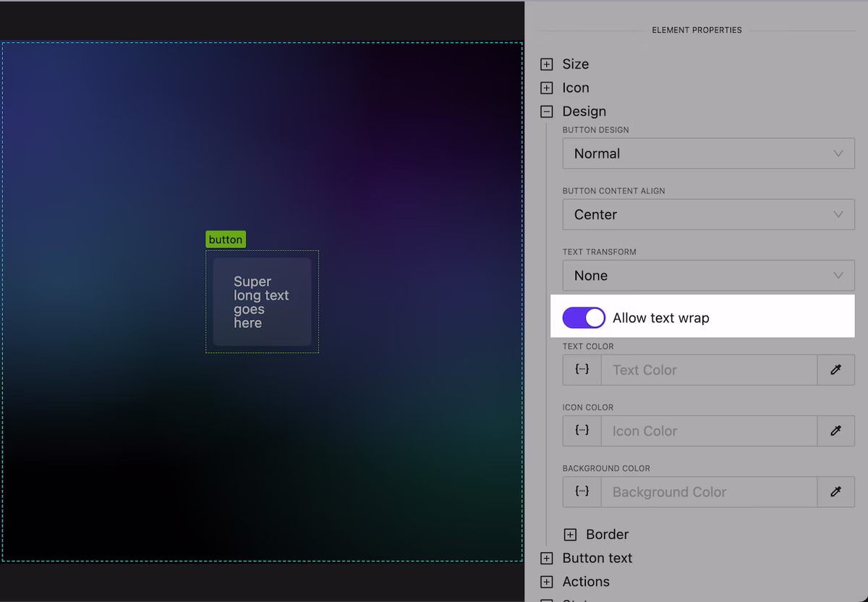The height and width of the screenshot is (602, 868).
Task: Click inside the Text Color input field
Action: 709,370
